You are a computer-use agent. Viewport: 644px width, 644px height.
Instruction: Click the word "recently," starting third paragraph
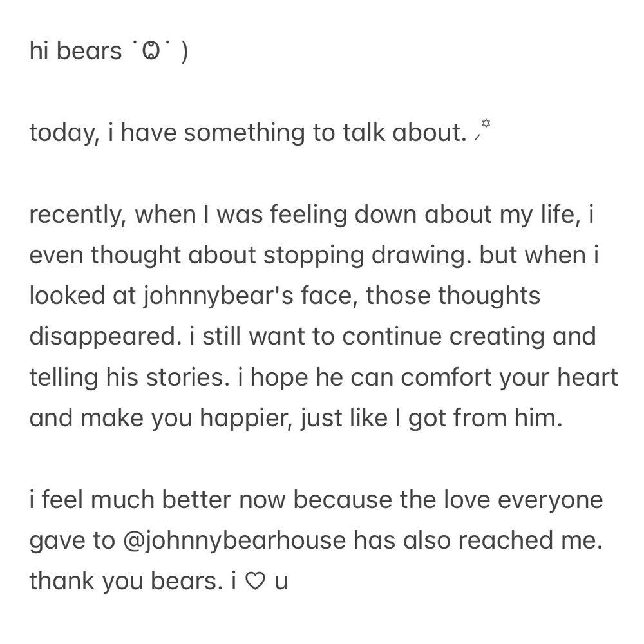pyautogui.click(x=78, y=215)
